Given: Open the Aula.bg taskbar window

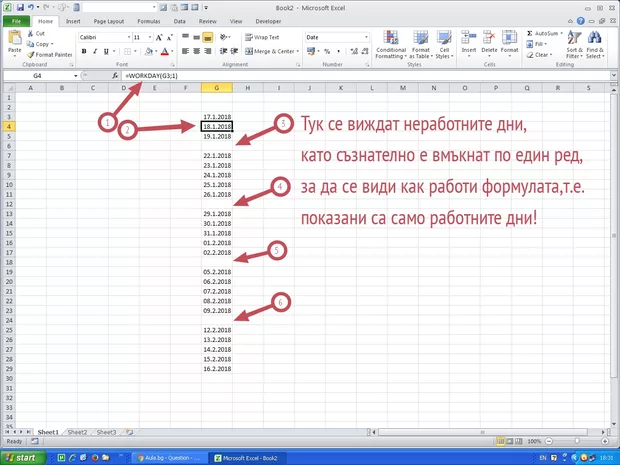Looking at the screenshot, I should (169, 458).
